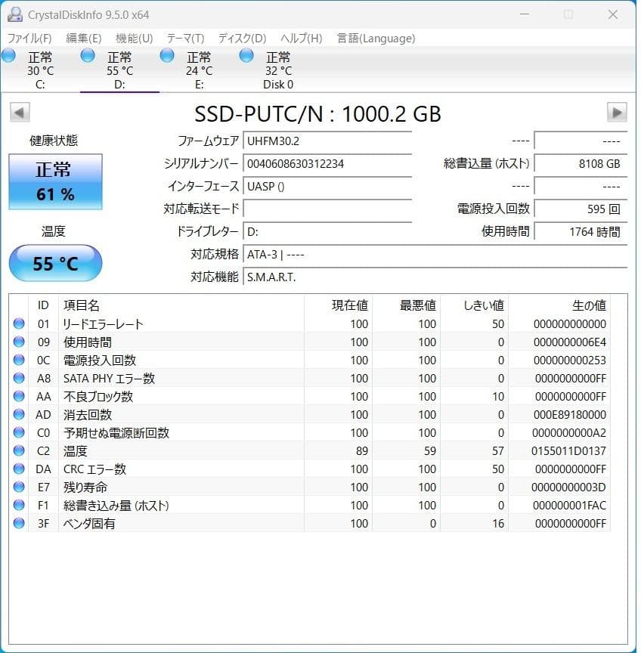
Task: Select the 総書き込み量 (ホスト) row
Action: pos(311,505)
